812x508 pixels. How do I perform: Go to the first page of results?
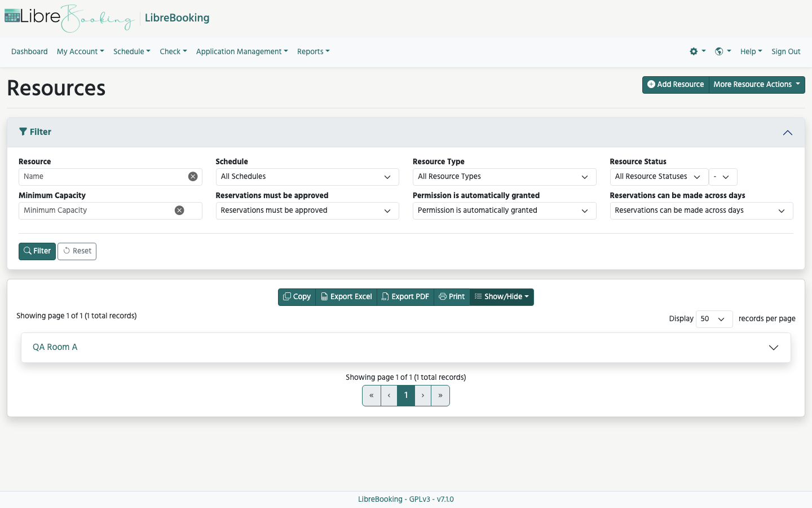coord(372,396)
